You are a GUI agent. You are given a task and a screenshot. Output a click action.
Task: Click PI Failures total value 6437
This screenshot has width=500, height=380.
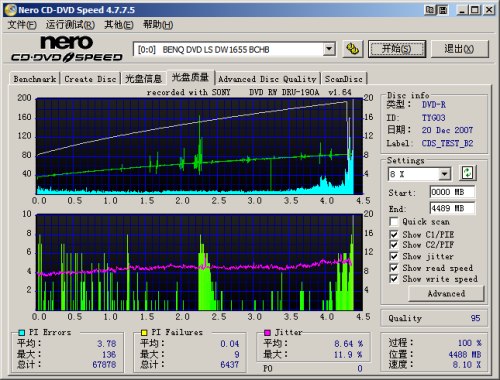pyautogui.click(x=229, y=365)
